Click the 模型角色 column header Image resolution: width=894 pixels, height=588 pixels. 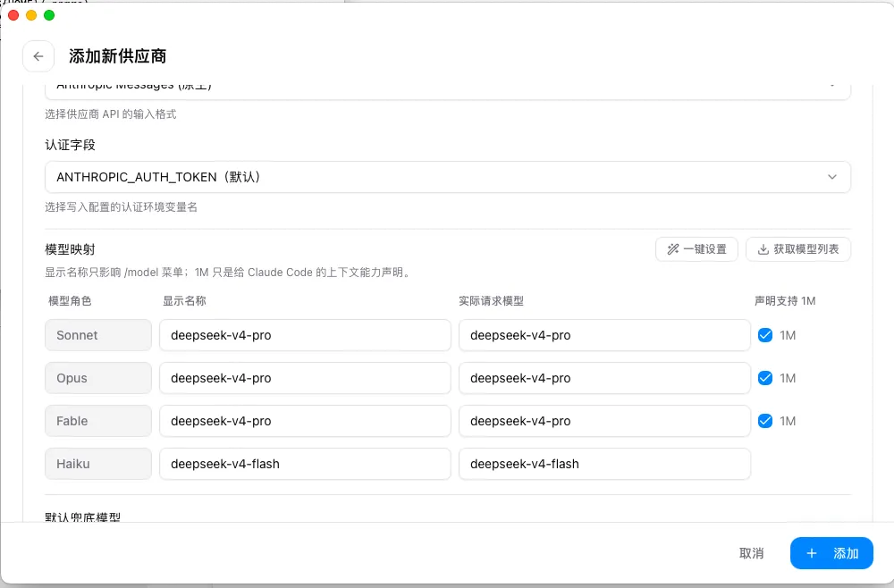click(70, 301)
